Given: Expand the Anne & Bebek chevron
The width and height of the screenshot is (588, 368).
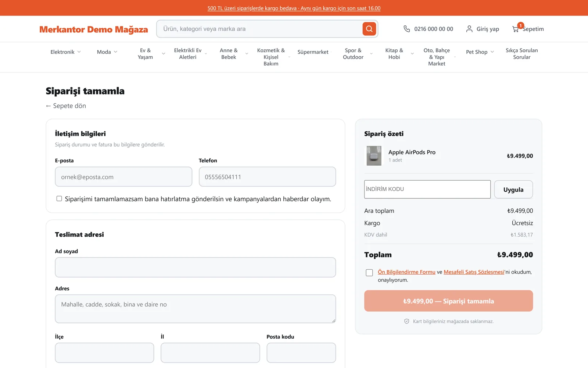Looking at the screenshot, I should point(247,54).
